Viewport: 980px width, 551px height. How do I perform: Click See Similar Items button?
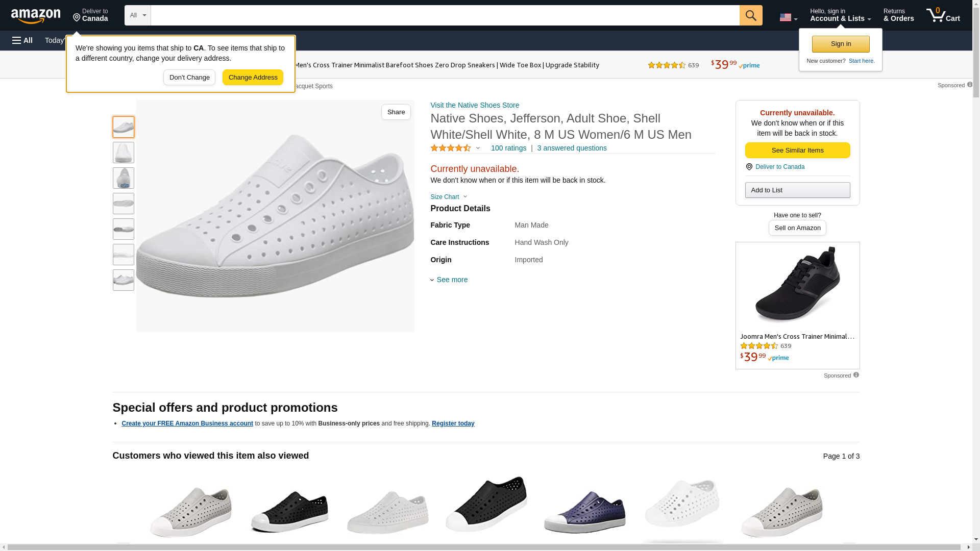pos(797,150)
